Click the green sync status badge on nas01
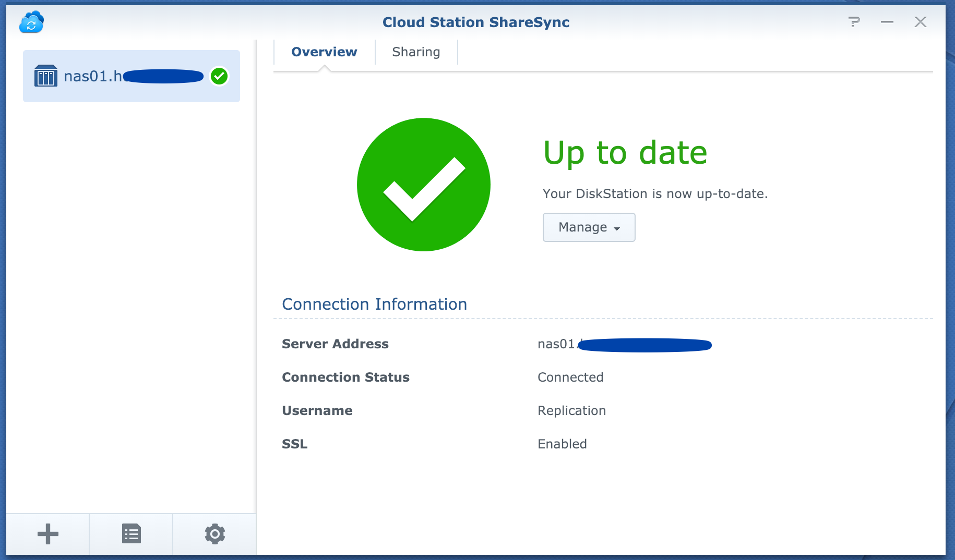The height and width of the screenshot is (560, 955). pos(219,76)
